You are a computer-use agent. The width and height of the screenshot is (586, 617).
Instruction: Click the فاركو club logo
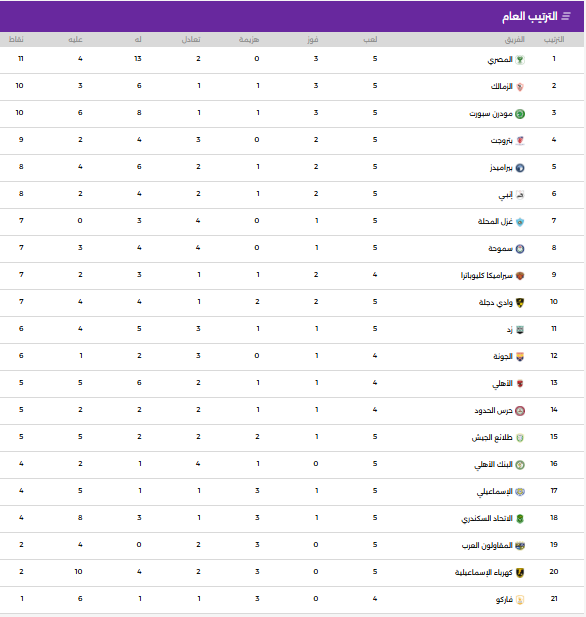[x=520, y=600]
